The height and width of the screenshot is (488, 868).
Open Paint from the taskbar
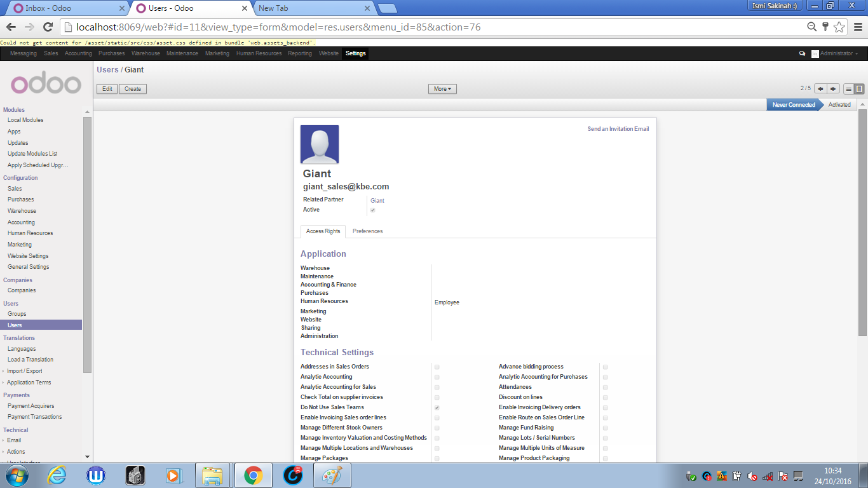(332, 475)
